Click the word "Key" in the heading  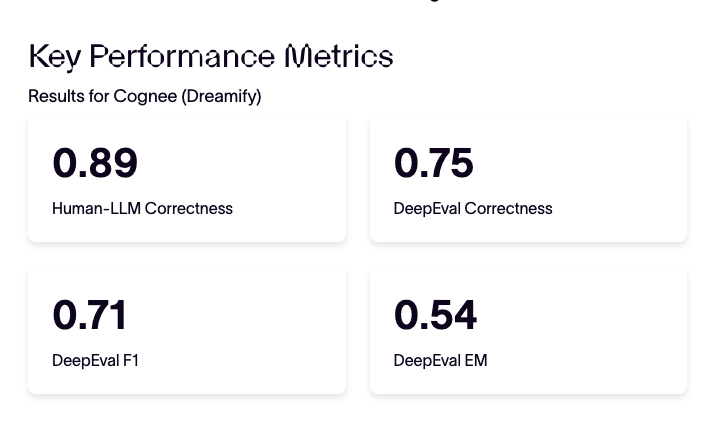[55, 57]
